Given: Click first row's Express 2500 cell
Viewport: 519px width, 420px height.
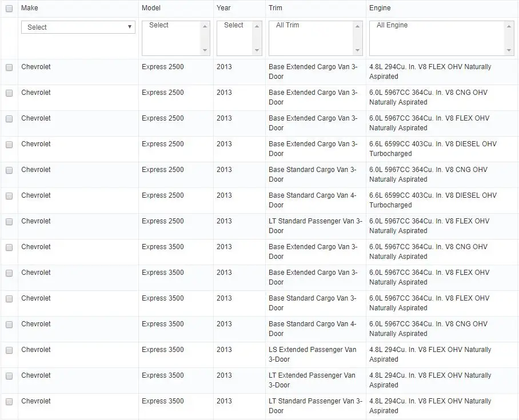Looking at the screenshot, I should tap(162, 67).
